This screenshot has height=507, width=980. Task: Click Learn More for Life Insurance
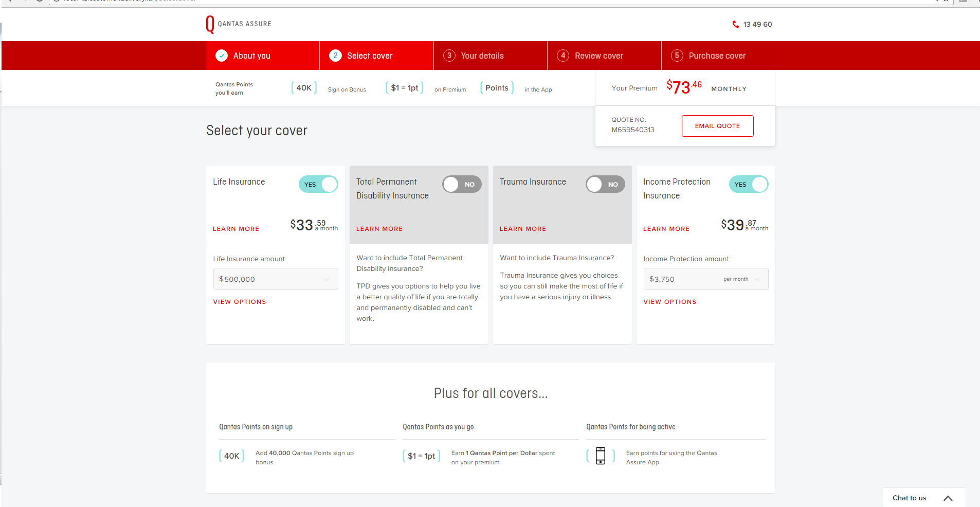[236, 229]
